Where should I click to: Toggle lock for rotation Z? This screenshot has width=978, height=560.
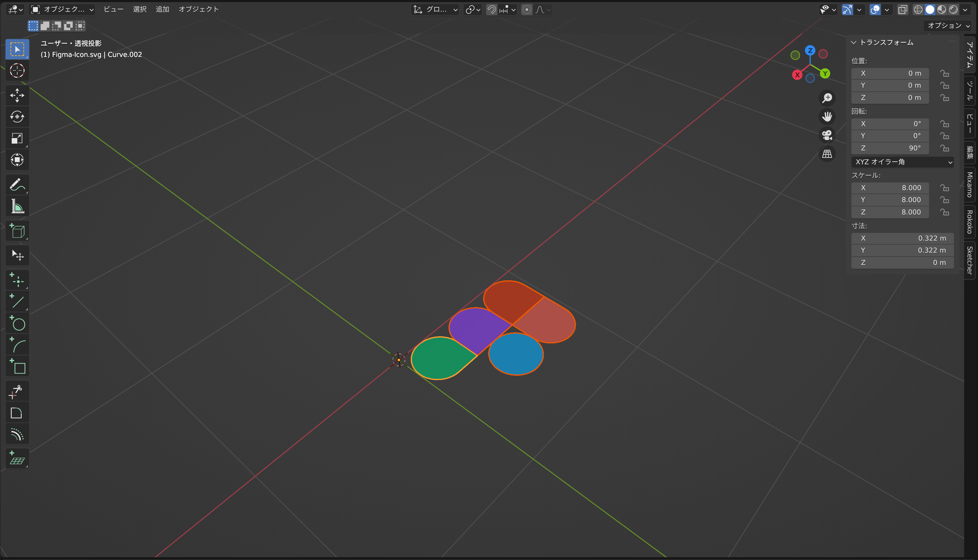point(944,148)
